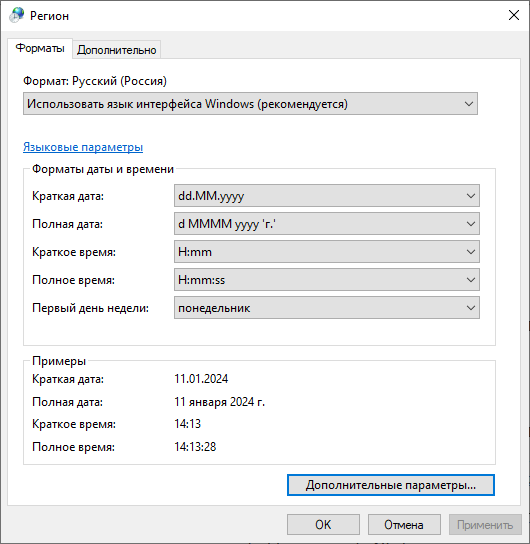This screenshot has height=544, width=530.
Task: Select the Форматы tab
Action: (40, 48)
